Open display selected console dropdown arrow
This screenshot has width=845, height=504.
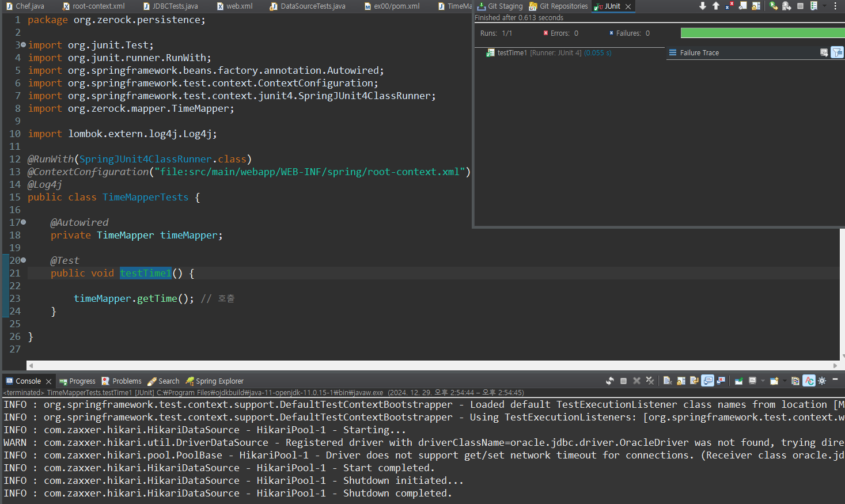pyautogui.click(x=763, y=381)
